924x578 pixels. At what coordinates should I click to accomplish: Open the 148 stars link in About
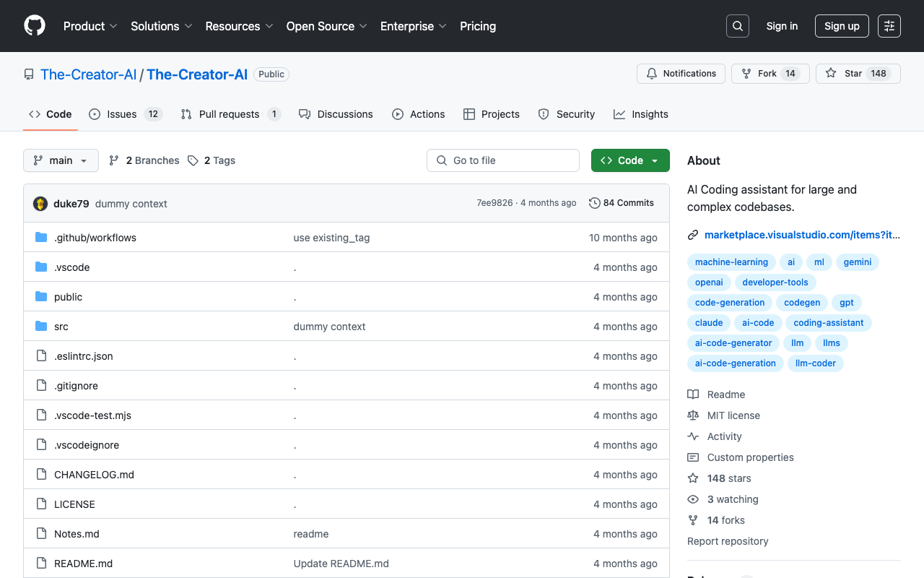(x=729, y=478)
